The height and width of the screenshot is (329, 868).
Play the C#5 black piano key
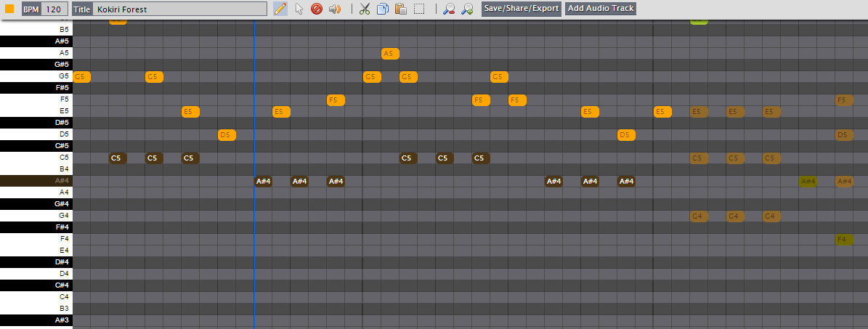tap(36, 146)
